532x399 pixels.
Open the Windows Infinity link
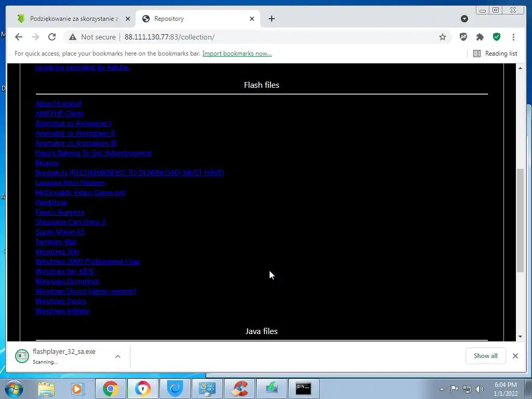coord(62,311)
